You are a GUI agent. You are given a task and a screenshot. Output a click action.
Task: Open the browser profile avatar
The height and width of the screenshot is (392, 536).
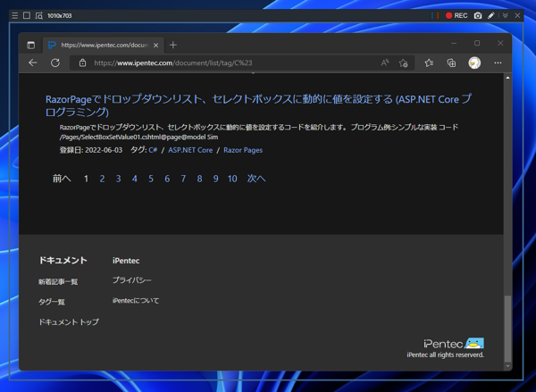click(474, 63)
